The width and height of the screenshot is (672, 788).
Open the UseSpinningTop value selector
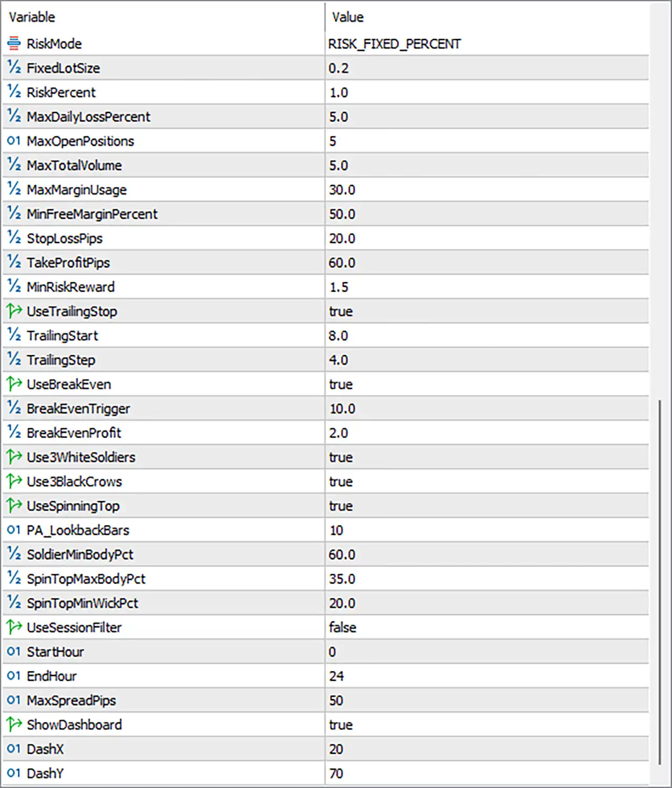pos(487,506)
